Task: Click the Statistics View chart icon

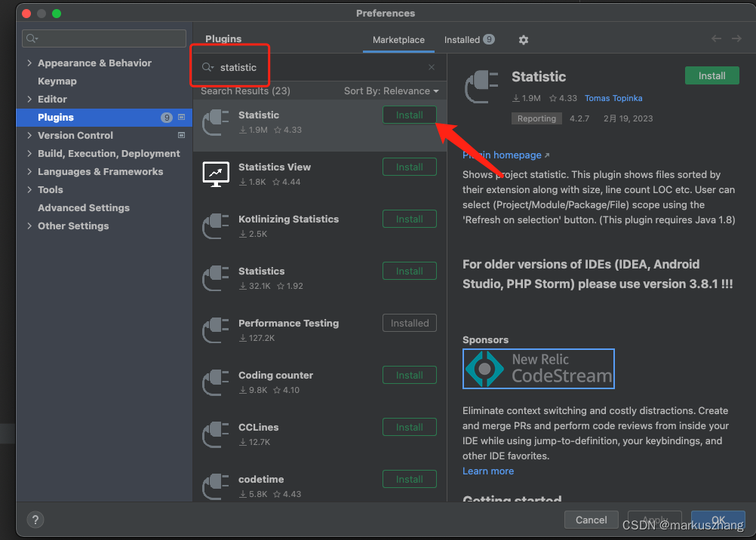Action: (216, 174)
